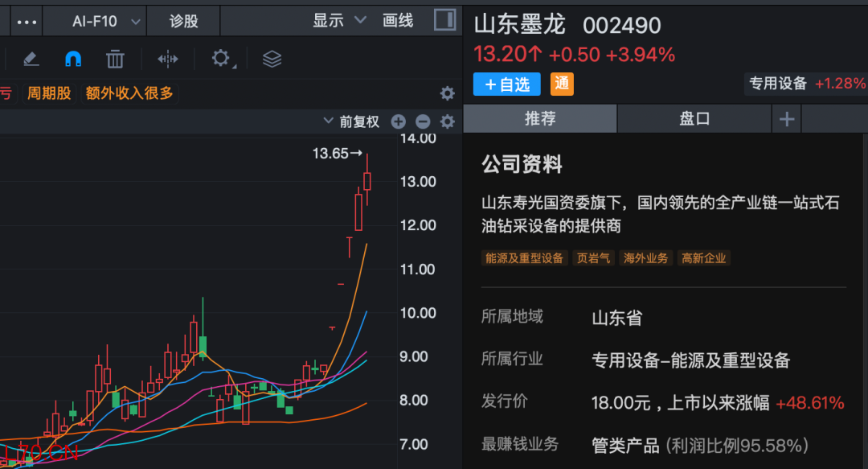Toggle the magnet snap tool
Image resolution: width=868 pixels, height=469 pixels.
tap(73, 58)
